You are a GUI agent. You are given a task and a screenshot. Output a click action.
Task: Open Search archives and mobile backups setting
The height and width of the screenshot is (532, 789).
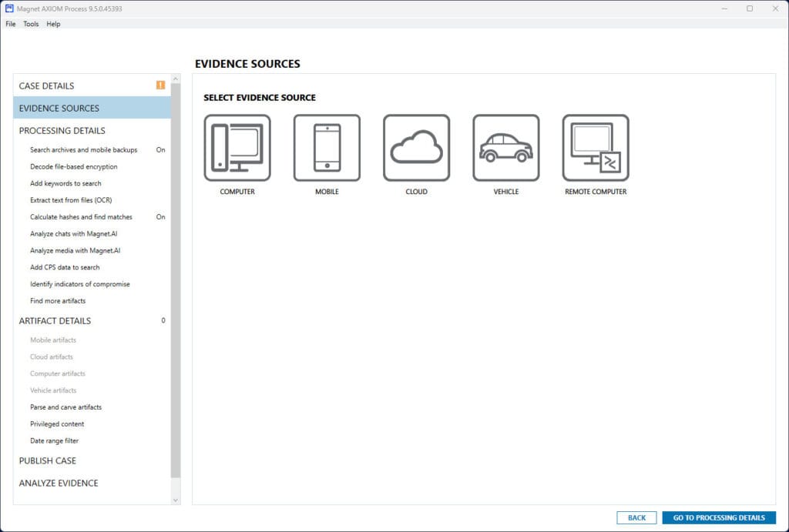pos(83,150)
